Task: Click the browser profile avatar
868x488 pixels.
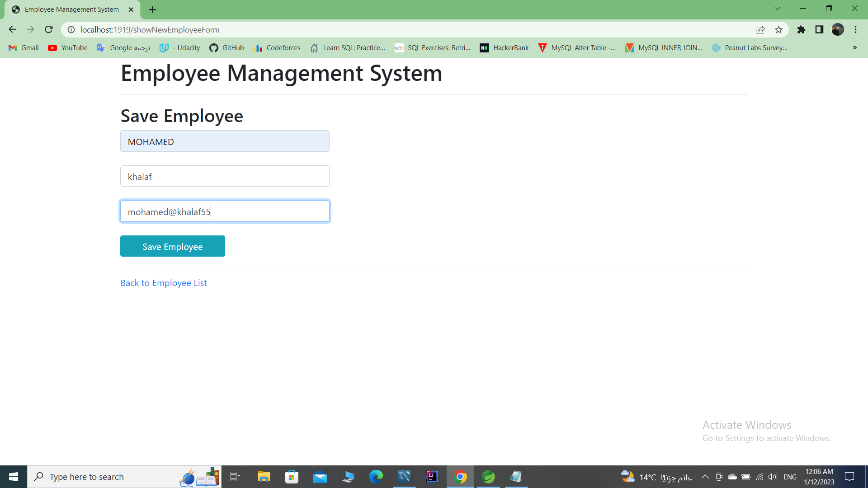Action: coord(838,29)
